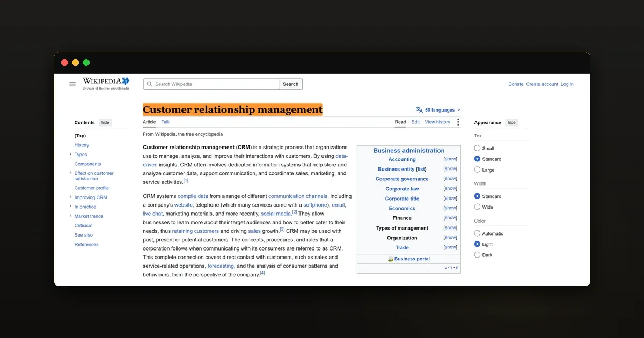Jump to References in Contents
The height and width of the screenshot is (338, 644).
point(86,244)
